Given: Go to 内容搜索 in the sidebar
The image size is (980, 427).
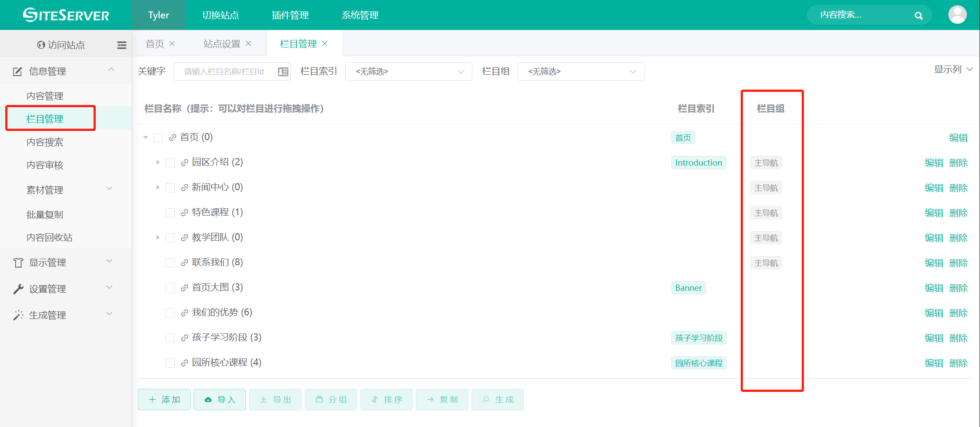Looking at the screenshot, I should click(x=45, y=142).
